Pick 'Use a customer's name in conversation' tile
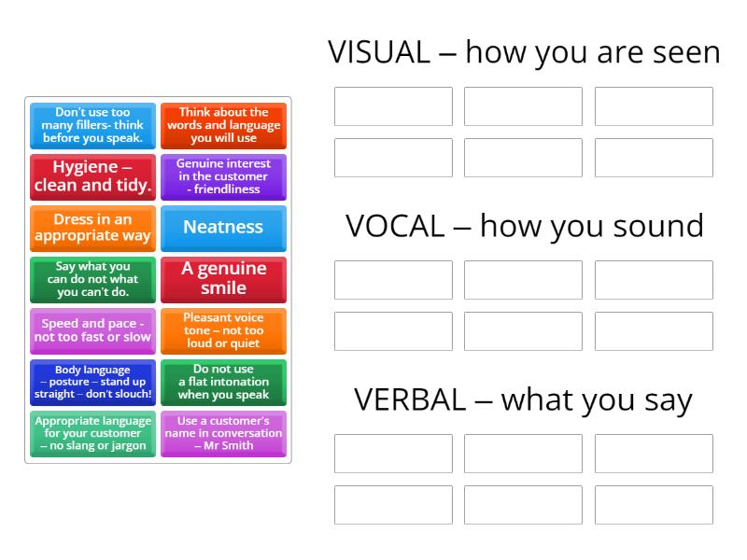 tap(223, 434)
